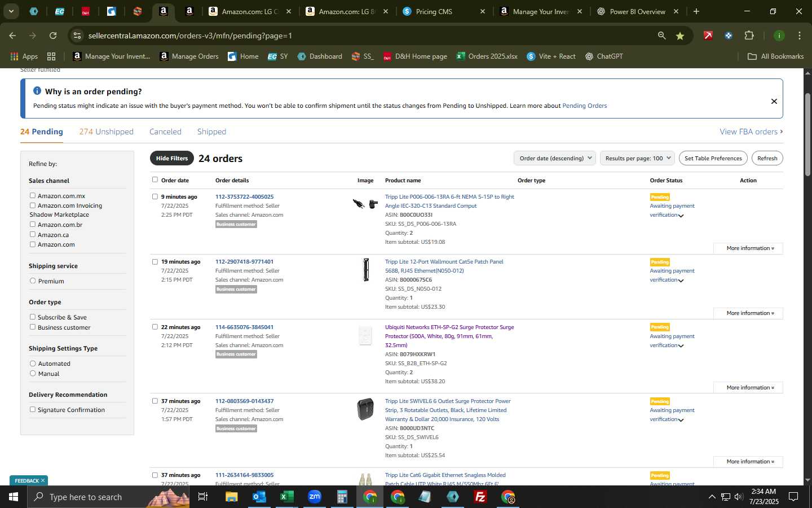
Task: Close the FEEDBACK tab widget
Action: click(x=42, y=480)
